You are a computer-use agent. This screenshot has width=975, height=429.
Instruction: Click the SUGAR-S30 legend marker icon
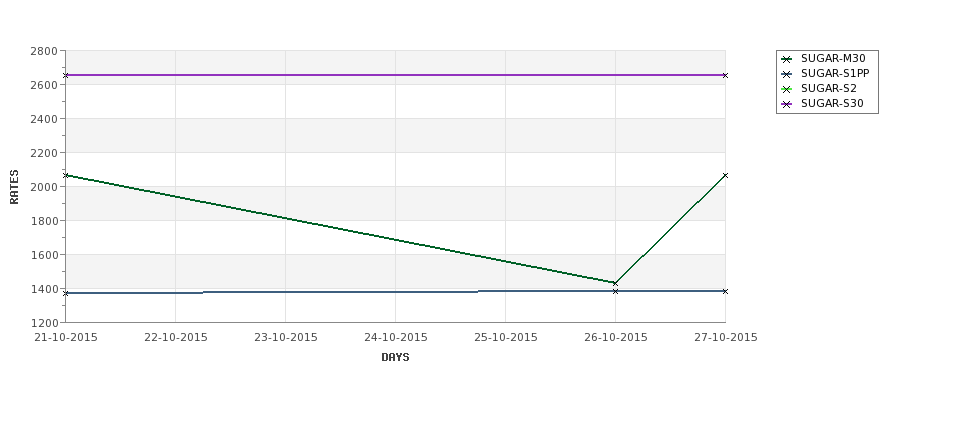[x=787, y=104]
